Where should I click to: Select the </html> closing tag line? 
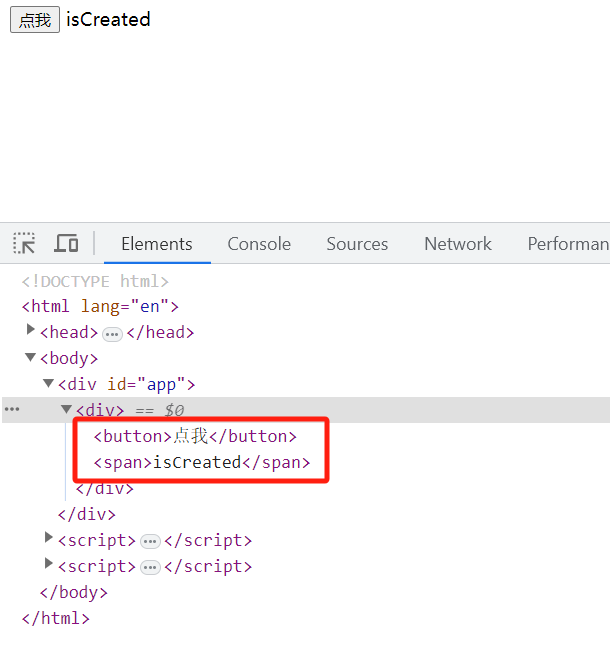coord(56,618)
